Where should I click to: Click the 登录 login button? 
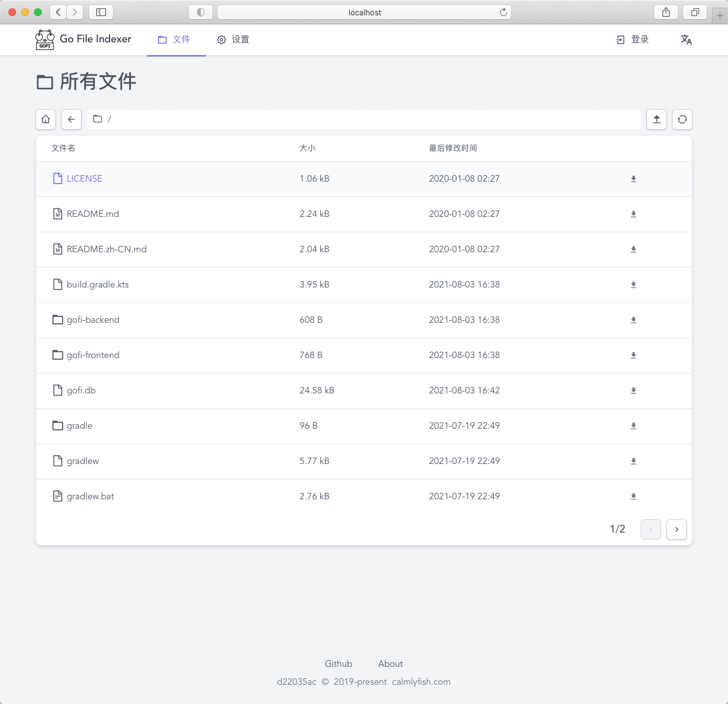pyautogui.click(x=632, y=40)
